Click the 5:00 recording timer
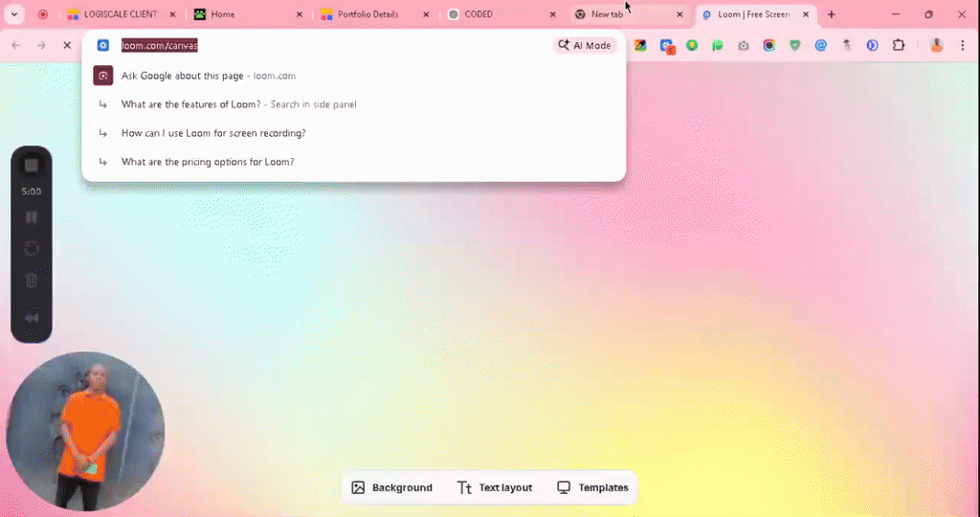The width and height of the screenshot is (980, 517). 32,191
